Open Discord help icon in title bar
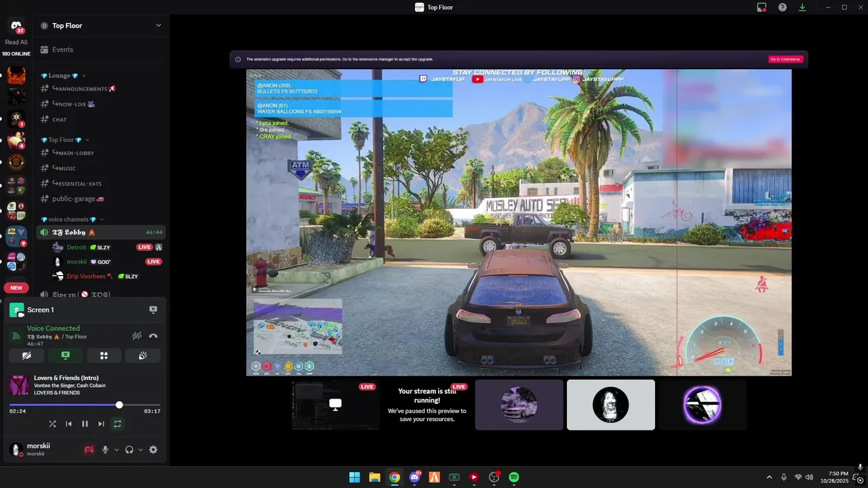 (x=782, y=7)
